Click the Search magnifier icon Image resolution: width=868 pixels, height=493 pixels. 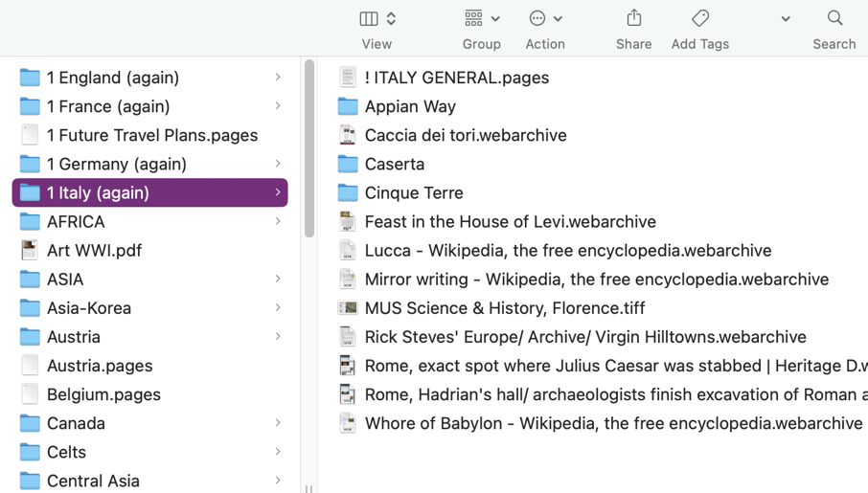834,18
